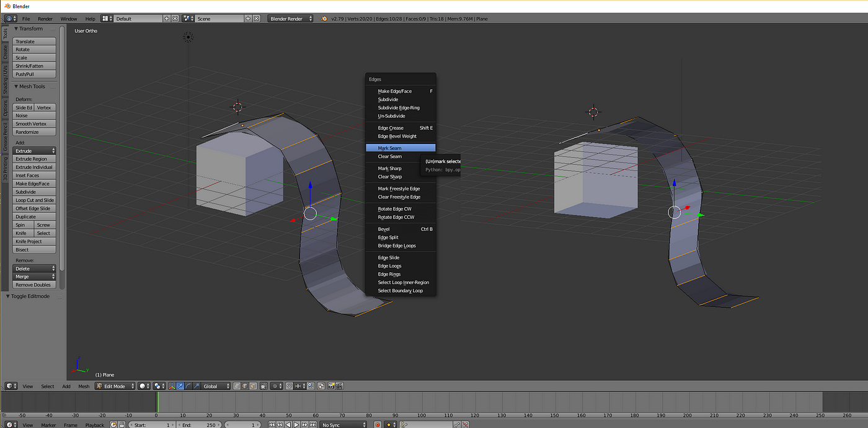The height and width of the screenshot is (428, 868).
Task: Choose Mark Seam in Edges menu
Action: (x=401, y=148)
